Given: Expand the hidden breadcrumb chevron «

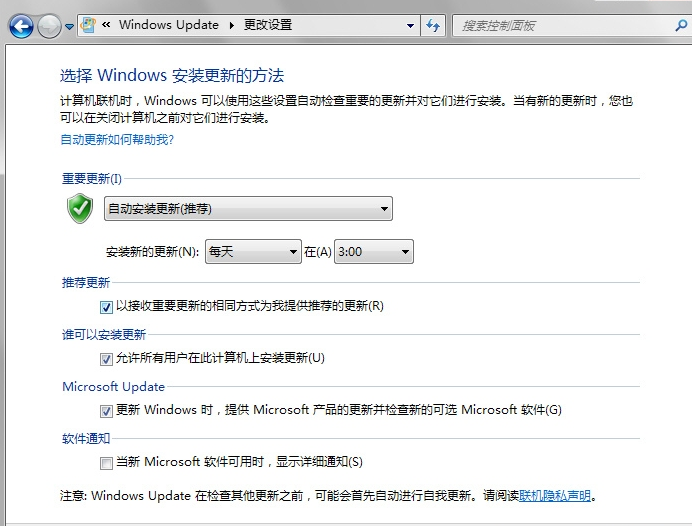Looking at the screenshot, I should (x=106, y=25).
